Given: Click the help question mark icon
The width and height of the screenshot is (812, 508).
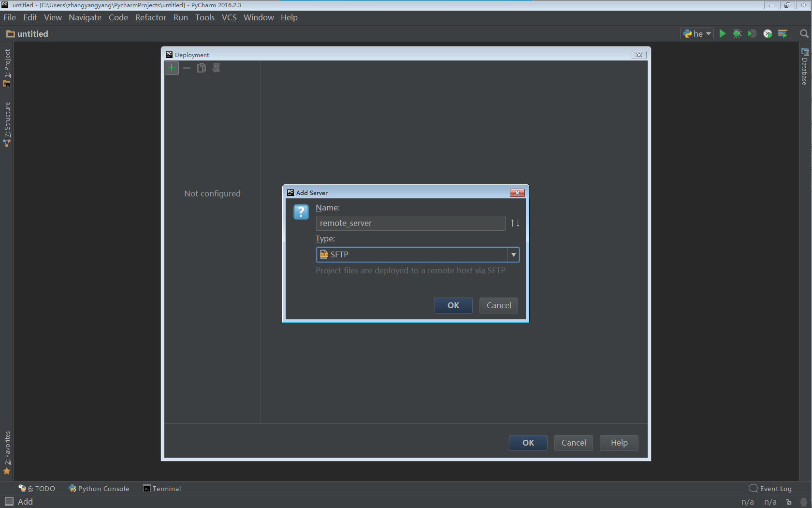Looking at the screenshot, I should coord(301,212).
